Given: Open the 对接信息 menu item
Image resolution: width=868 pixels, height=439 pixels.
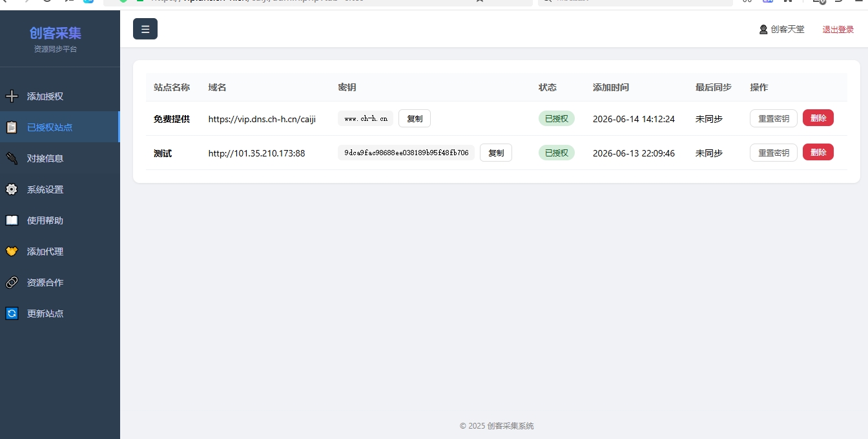Looking at the screenshot, I should click(60, 158).
